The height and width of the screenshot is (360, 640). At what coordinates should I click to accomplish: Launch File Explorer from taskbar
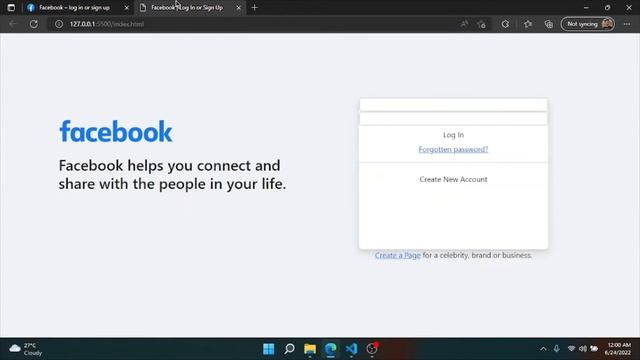point(310,349)
